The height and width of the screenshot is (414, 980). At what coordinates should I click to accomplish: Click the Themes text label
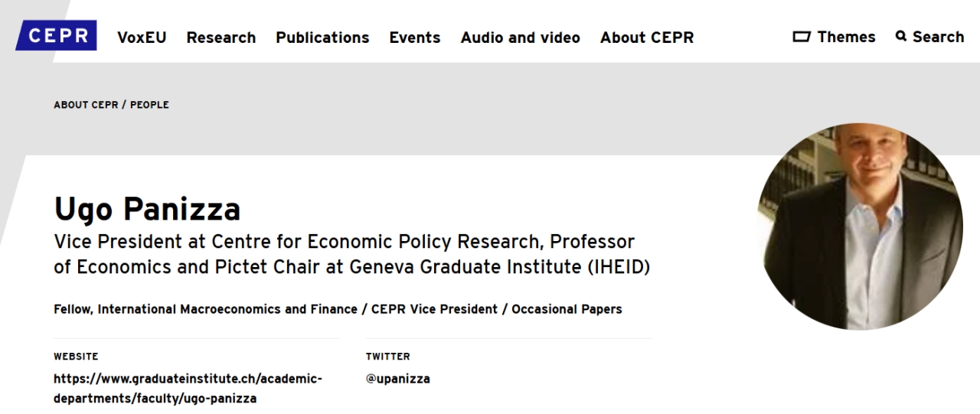(x=846, y=37)
